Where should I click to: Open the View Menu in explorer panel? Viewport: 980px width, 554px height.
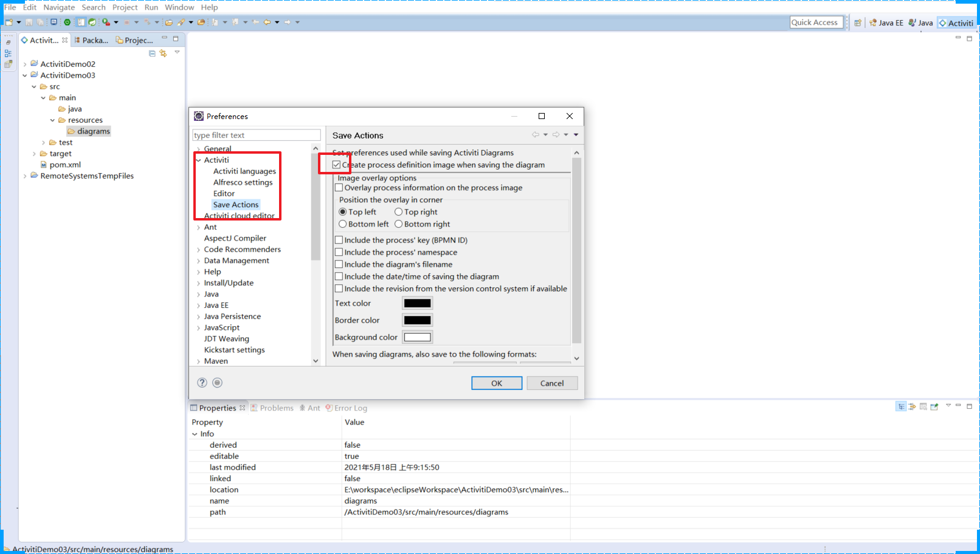tap(177, 52)
